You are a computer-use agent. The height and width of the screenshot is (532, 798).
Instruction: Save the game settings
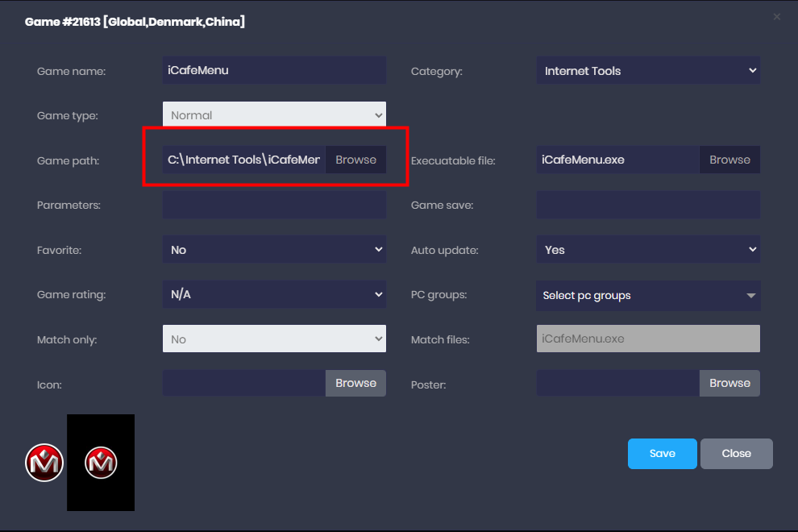662,454
